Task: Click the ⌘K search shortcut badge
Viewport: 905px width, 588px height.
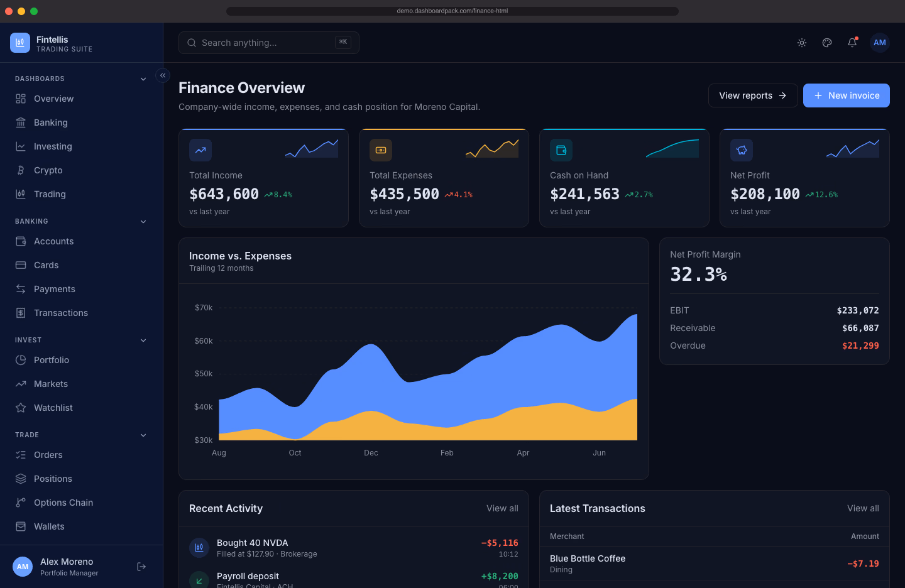Action: pyautogui.click(x=343, y=42)
